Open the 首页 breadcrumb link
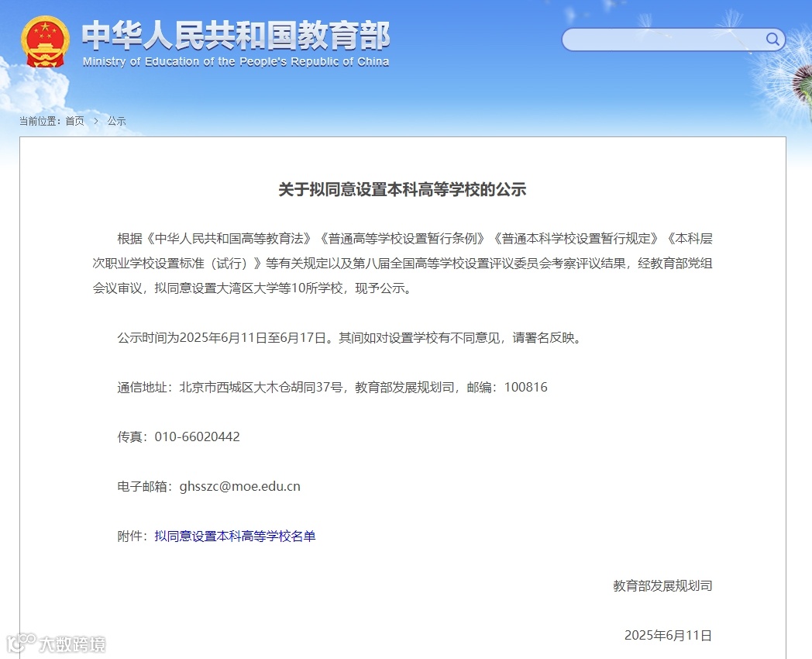Screen dimensions: 812x659 pyautogui.click(x=74, y=121)
